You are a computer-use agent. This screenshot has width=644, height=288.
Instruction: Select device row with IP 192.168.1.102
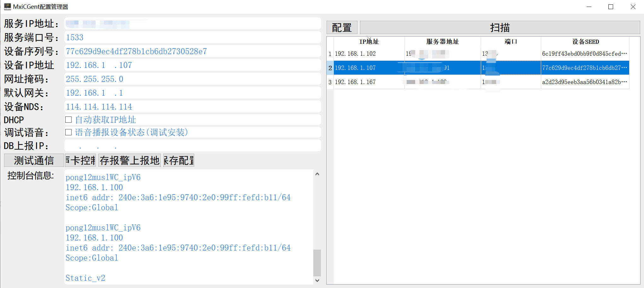click(x=355, y=54)
